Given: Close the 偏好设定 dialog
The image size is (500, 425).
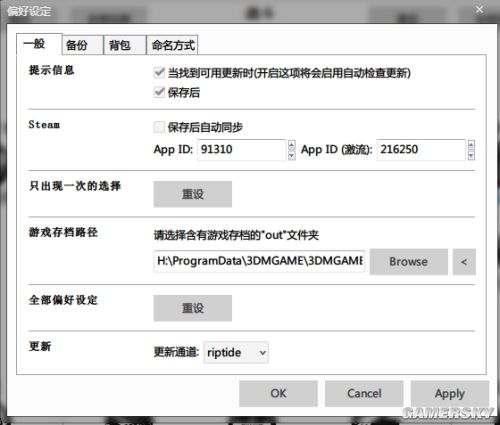Looking at the screenshot, I should click(x=479, y=10).
